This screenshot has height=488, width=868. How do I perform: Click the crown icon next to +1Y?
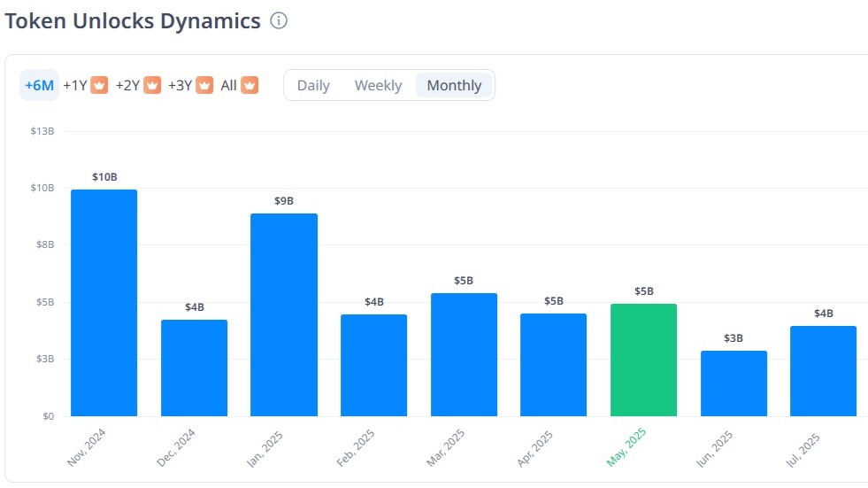click(x=99, y=85)
